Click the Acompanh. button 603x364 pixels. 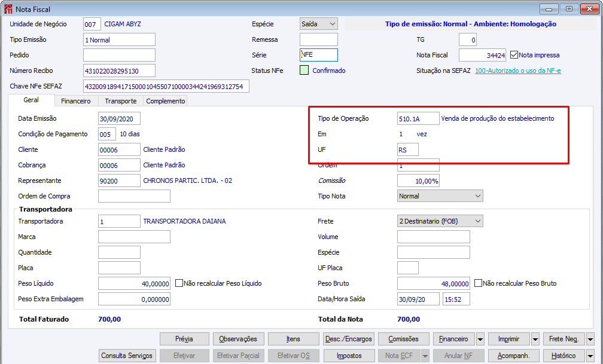point(514,356)
